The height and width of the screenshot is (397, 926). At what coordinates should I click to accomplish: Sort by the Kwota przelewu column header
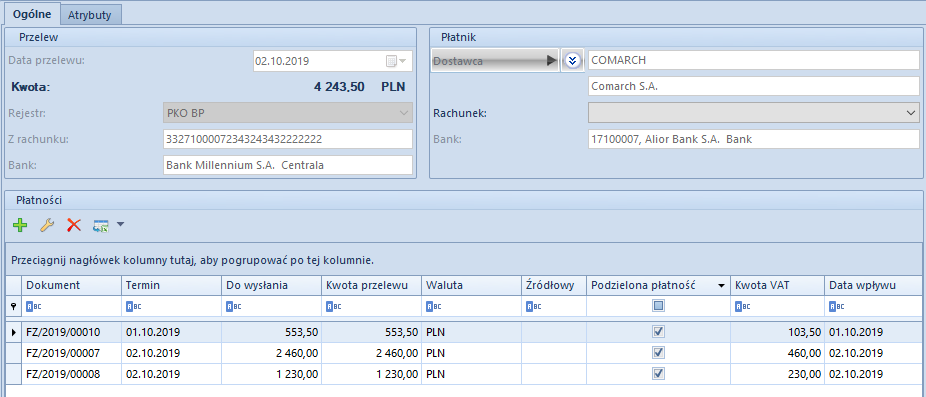click(x=371, y=286)
